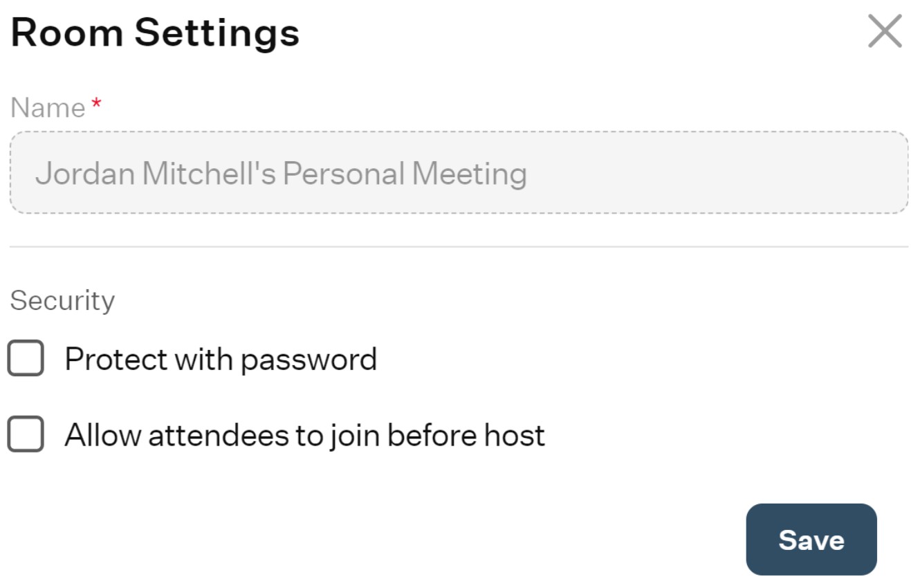Close the Room Settings dialog
The width and height of the screenshot is (911, 588).
[885, 32]
